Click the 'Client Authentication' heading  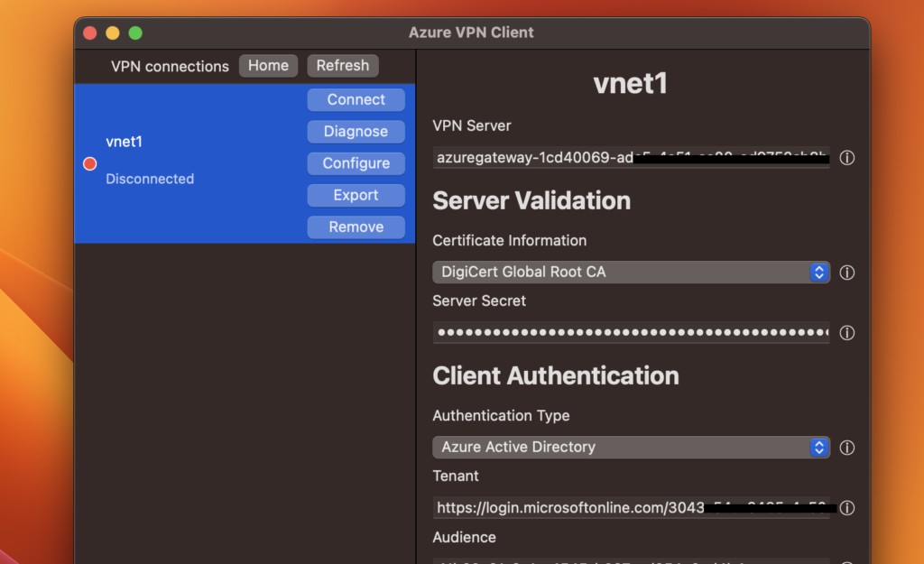pyautogui.click(x=556, y=376)
